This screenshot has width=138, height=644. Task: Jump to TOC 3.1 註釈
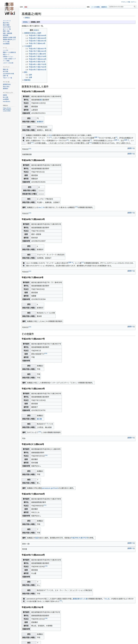tap(30, 75)
